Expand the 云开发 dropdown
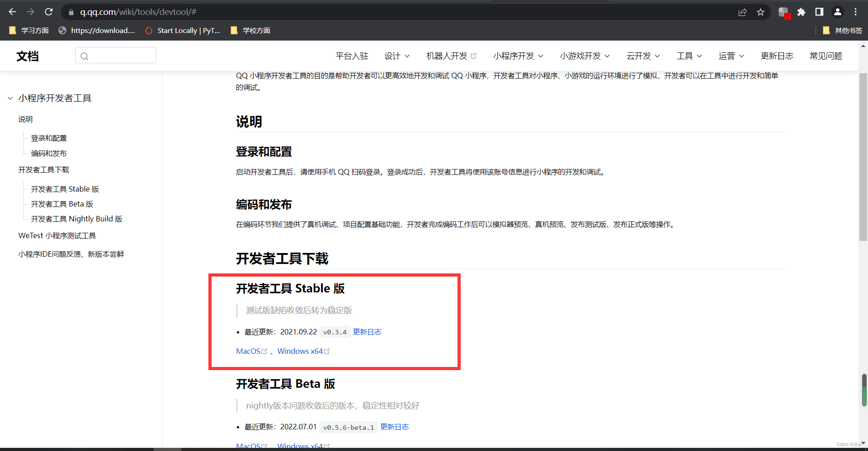 (x=643, y=56)
